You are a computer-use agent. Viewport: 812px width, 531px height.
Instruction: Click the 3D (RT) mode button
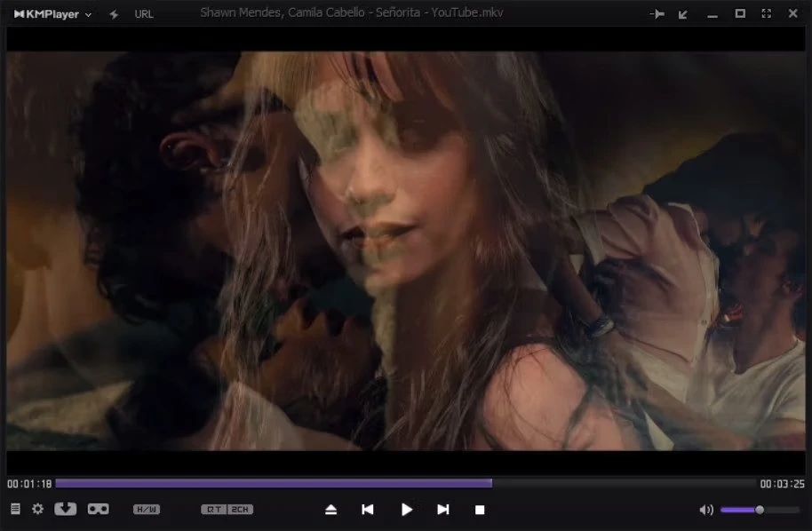213,510
